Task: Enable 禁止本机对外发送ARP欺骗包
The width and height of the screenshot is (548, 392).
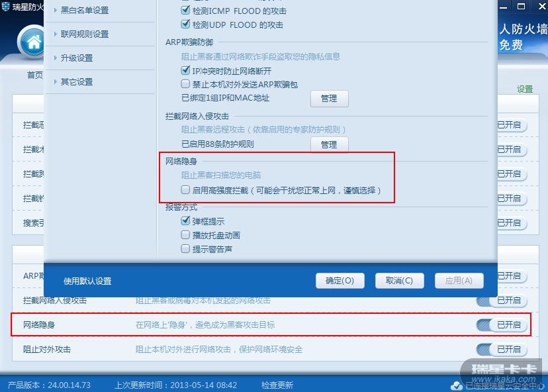Action: pos(185,84)
